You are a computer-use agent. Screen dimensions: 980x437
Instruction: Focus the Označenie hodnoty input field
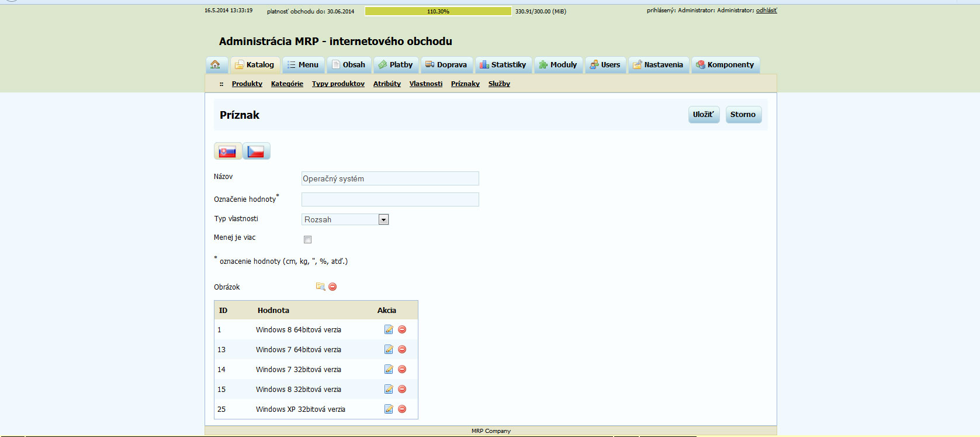coord(390,199)
